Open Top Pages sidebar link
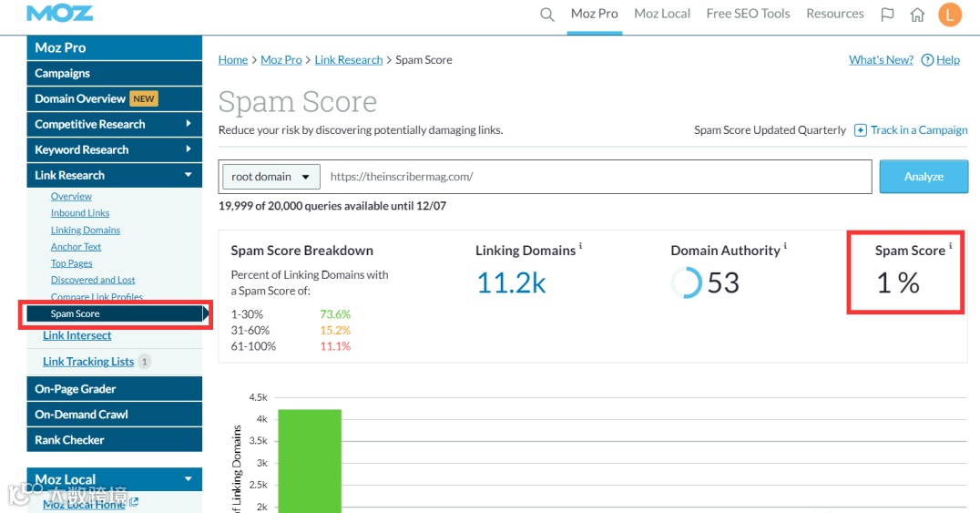The image size is (980, 513). pyautogui.click(x=71, y=263)
